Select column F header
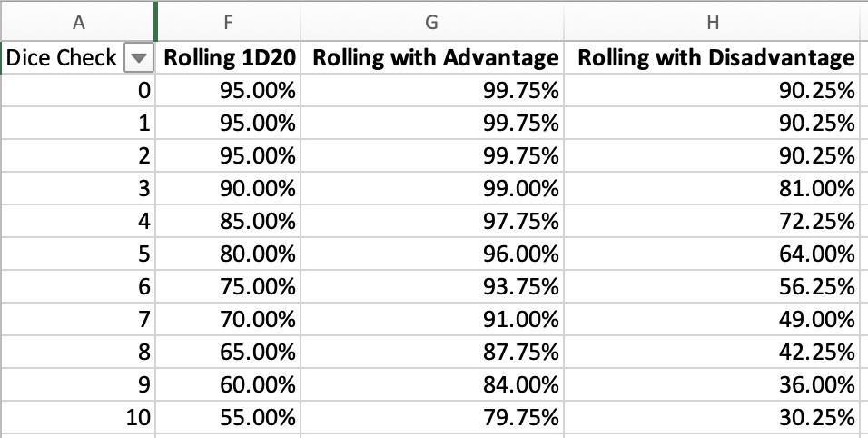The height and width of the screenshot is (438, 868). coord(230,20)
